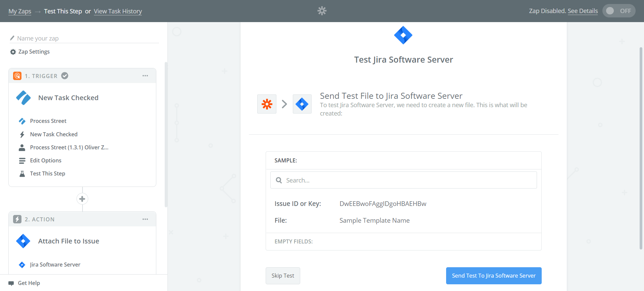
Task: Click the Jira logo beside Attach File to Issue
Action: [x=23, y=241]
